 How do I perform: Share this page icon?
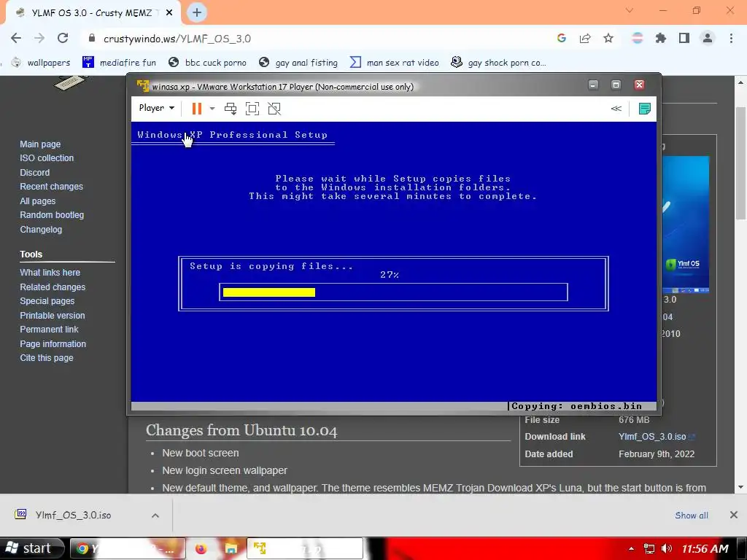click(585, 38)
